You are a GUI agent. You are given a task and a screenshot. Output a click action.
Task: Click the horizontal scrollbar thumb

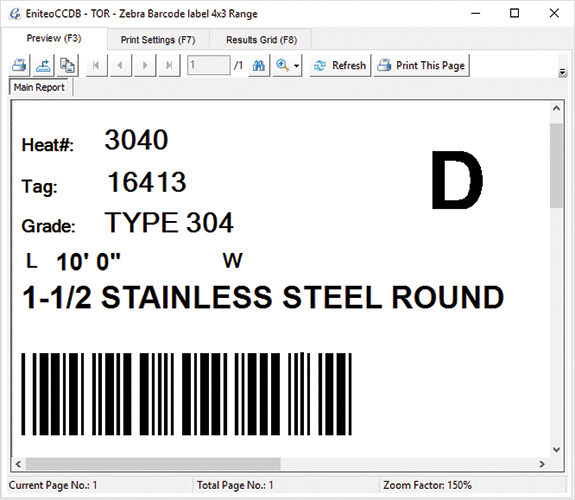click(153, 464)
